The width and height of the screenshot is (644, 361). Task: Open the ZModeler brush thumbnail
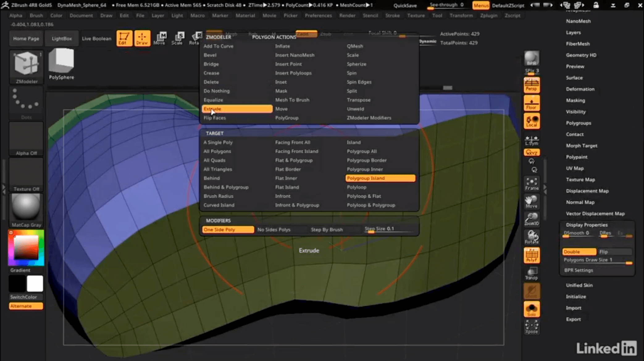[x=26, y=67]
